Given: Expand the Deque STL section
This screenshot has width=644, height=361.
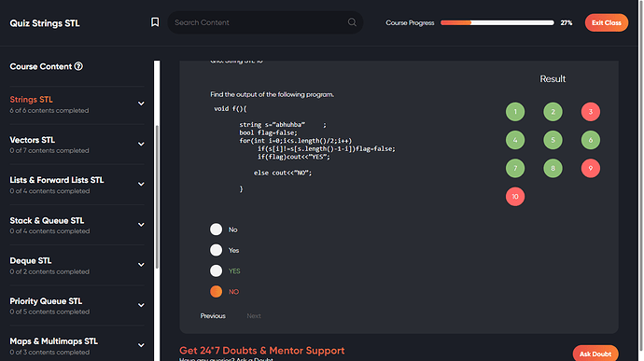Looking at the screenshot, I should pyautogui.click(x=141, y=265).
